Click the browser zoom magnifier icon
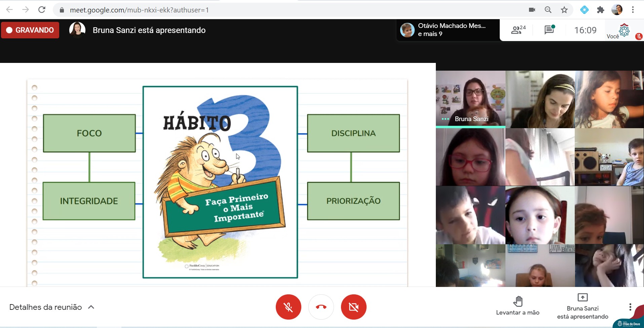Viewport: 644px width, 328px height. point(548,10)
